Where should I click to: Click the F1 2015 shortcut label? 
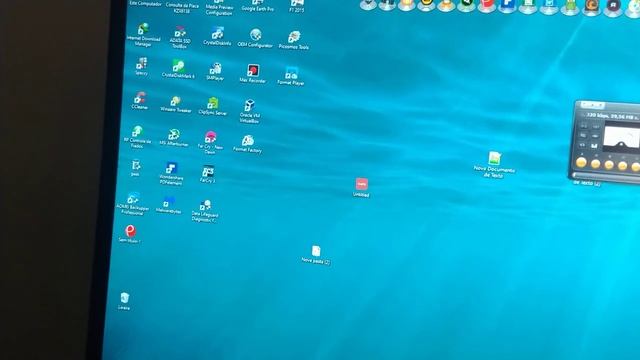coord(297,10)
